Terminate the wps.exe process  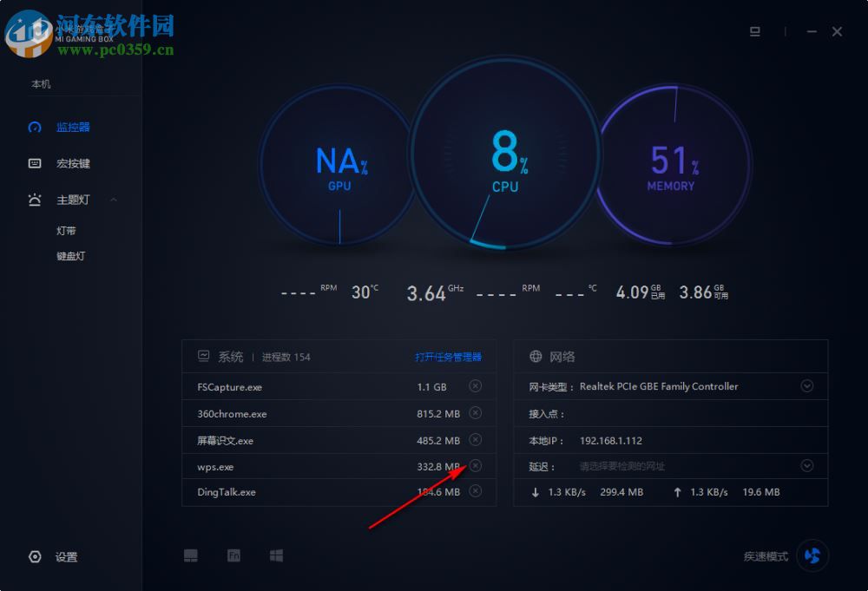coord(475,465)
